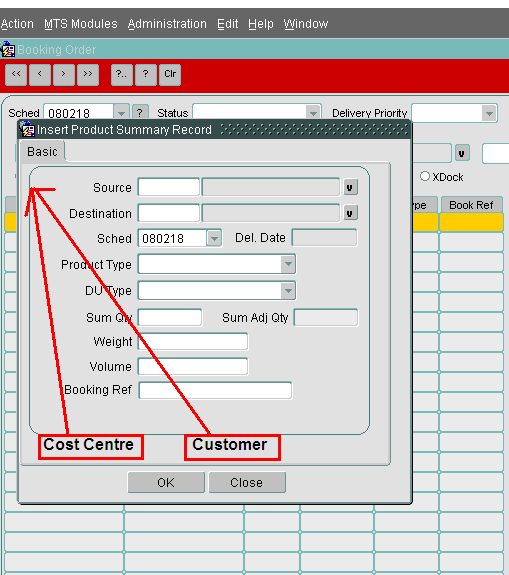
Task: Open the Destination lookup list button
Action: pos(350,213)
